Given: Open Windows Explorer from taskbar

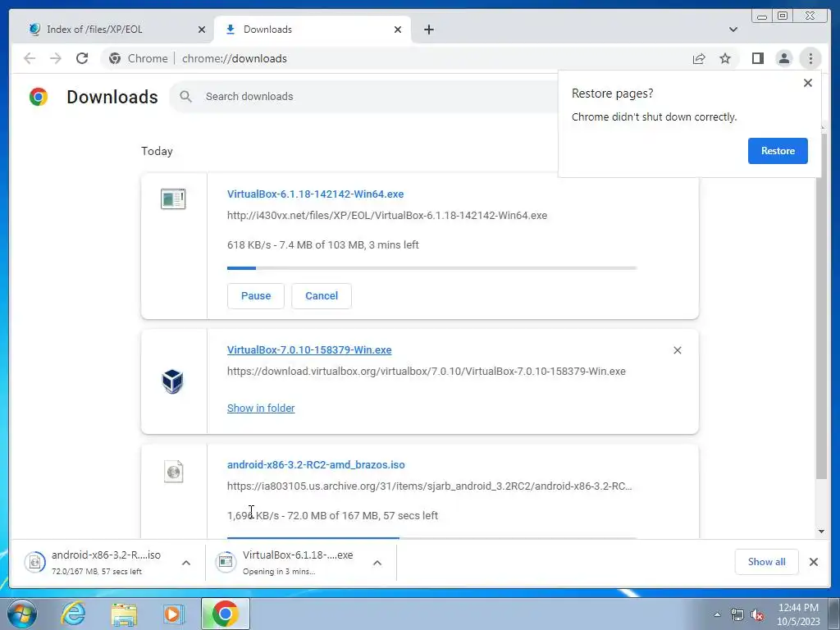Looking at the screenshot, I should pos(124,614).
